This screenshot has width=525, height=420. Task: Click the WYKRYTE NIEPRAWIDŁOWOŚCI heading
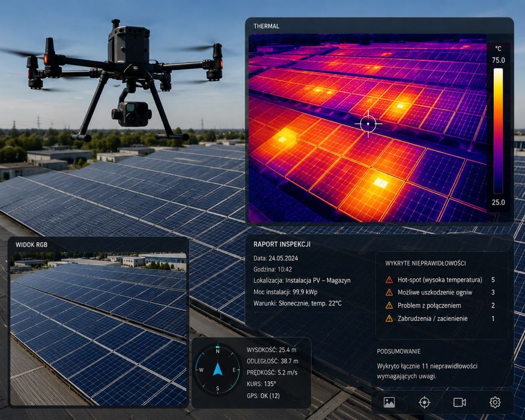click(x=425, y=263)
